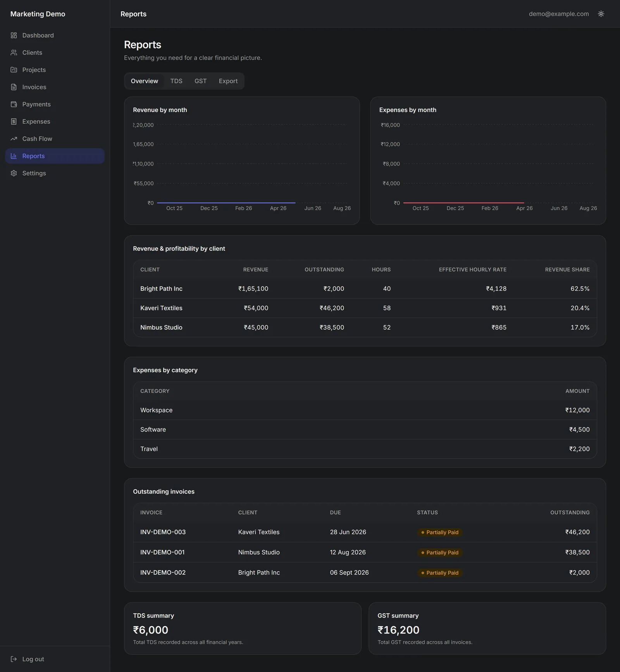
Task: Click the REVENUE SHARE column header
Action: [567, 269]
